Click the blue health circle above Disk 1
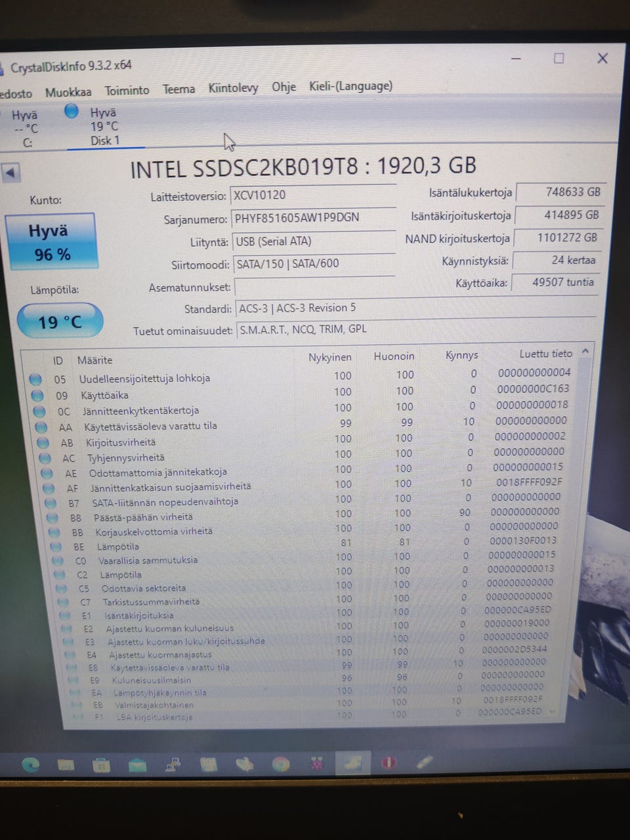Screen dimensions: 630x840 pyautogui.click(x=72, y=112)
